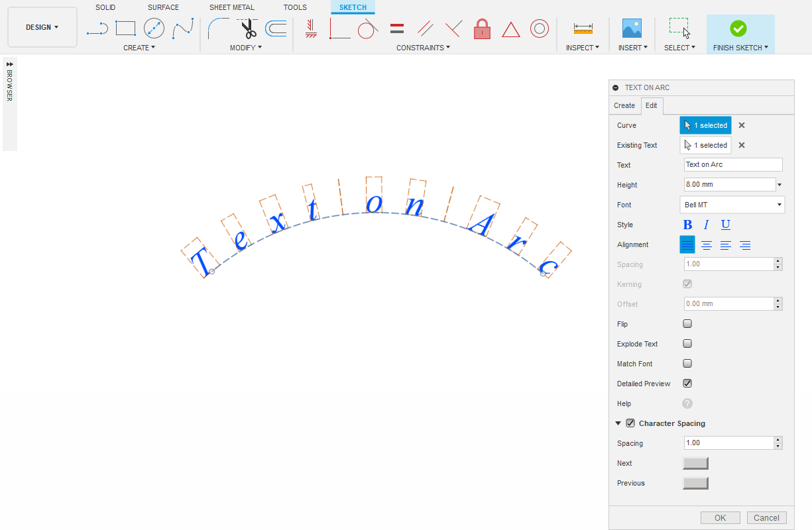812x530 pixels.
Task: Open the SHEET METAL ribbon tab
Action: point(231,7)
